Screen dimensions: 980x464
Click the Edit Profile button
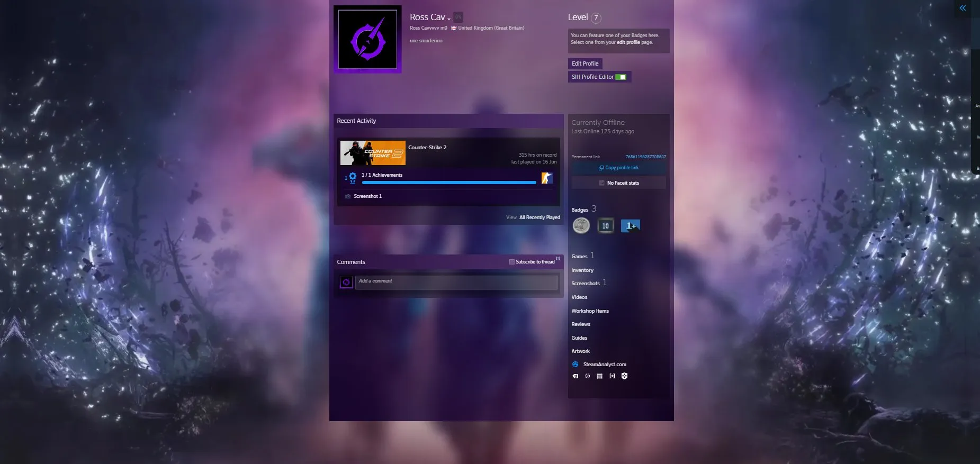pos(585,63)
